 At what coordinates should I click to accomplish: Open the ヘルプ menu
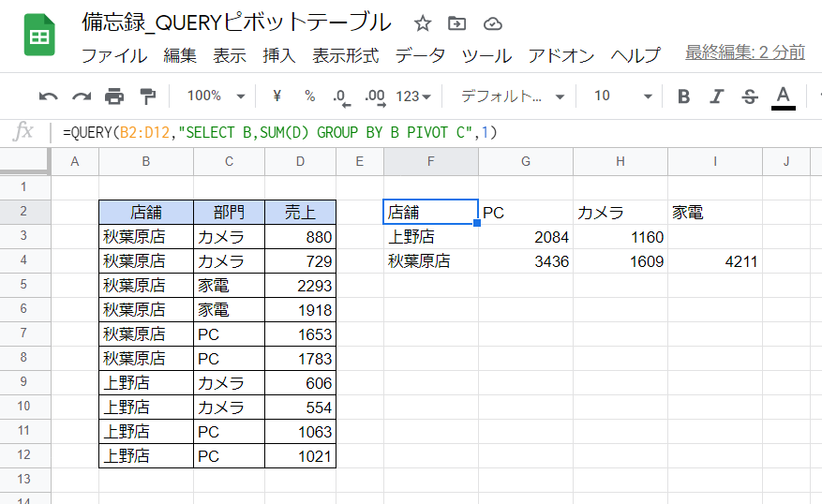(635, 55)
